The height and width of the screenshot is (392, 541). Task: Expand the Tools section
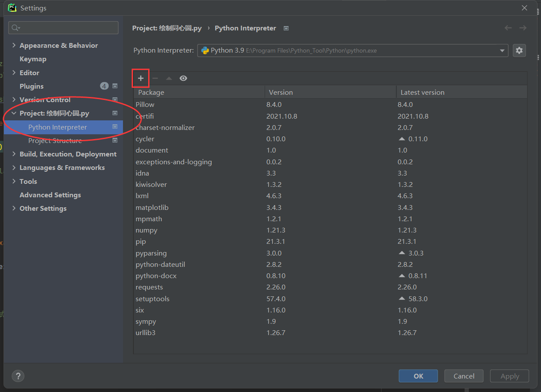[x=14, y=181]
